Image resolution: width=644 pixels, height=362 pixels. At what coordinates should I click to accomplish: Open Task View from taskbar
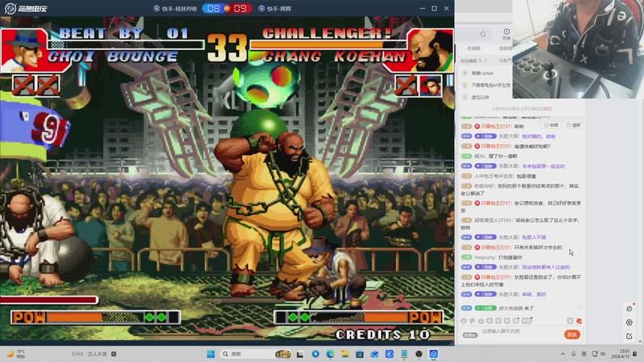pyautogui.click(x=299, y=354)
